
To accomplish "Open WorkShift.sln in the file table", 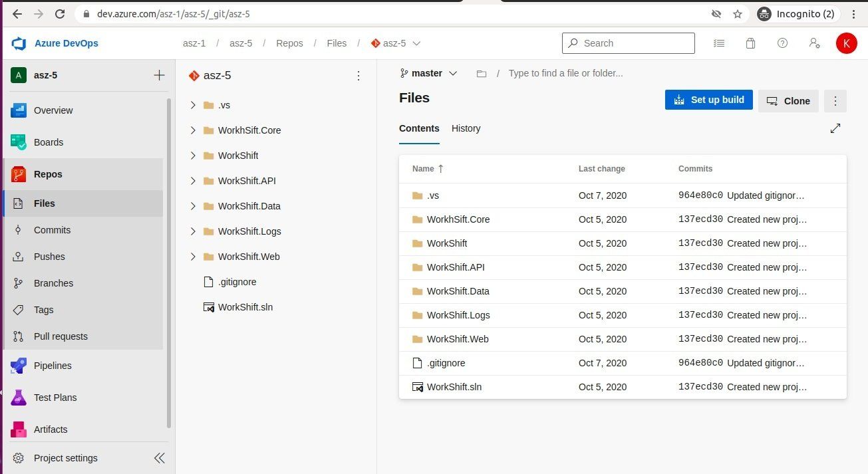I will (x=454, y=387).
